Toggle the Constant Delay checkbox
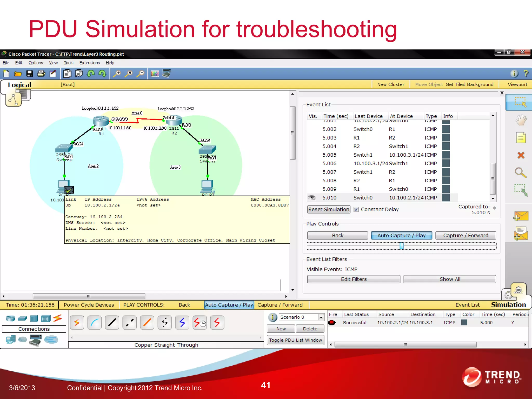 (x=356, y=209)
